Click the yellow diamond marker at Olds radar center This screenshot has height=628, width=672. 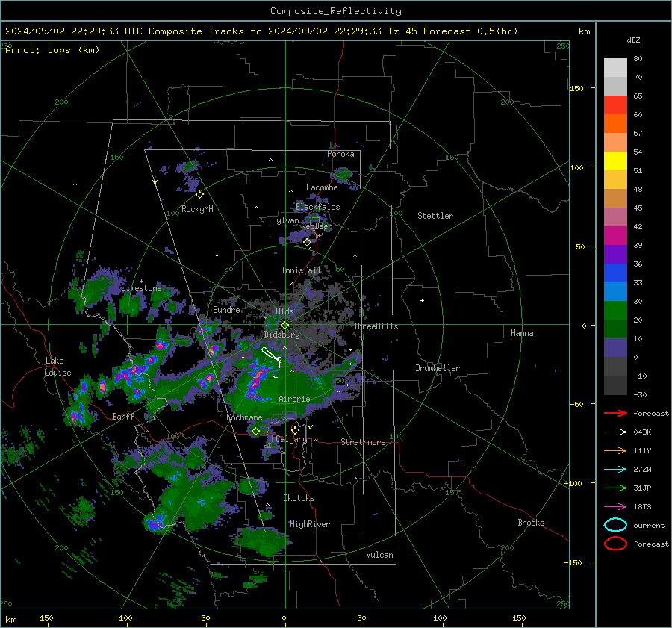pyautogui.click(x=284, y=326)
